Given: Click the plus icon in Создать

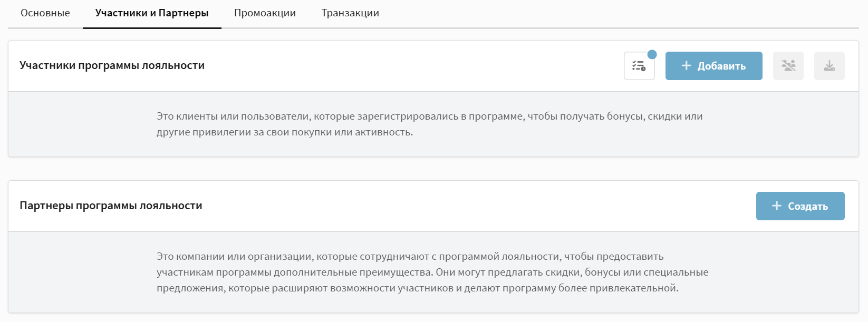Looking at the screenshot, I should click(777, 206).
